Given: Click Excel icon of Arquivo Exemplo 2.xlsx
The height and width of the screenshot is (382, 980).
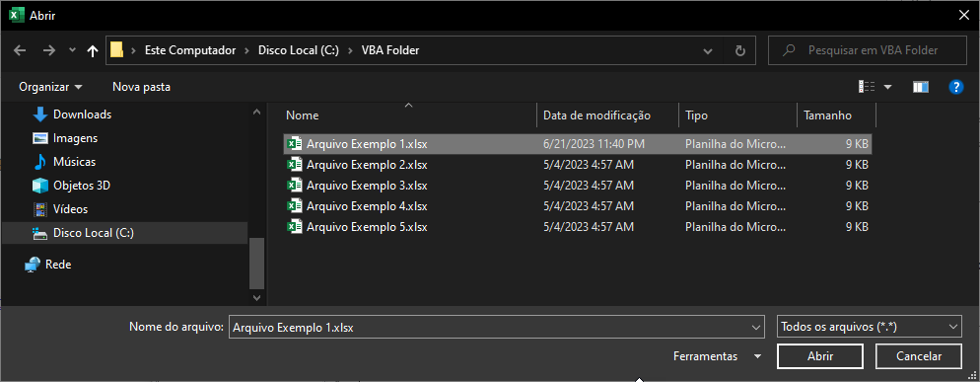Looking at the screenshot, I should (x=294, y=165).
